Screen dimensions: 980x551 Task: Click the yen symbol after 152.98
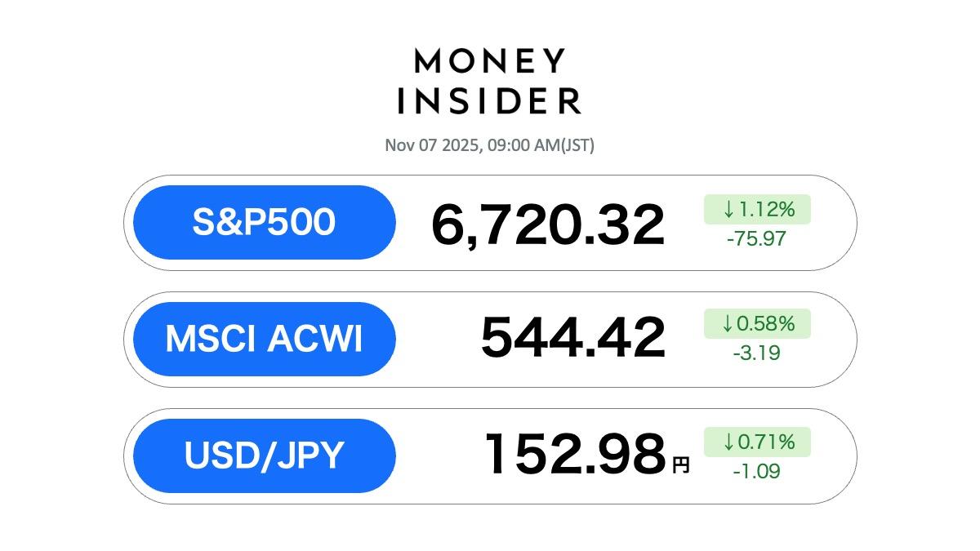click(x=680, y=465)
